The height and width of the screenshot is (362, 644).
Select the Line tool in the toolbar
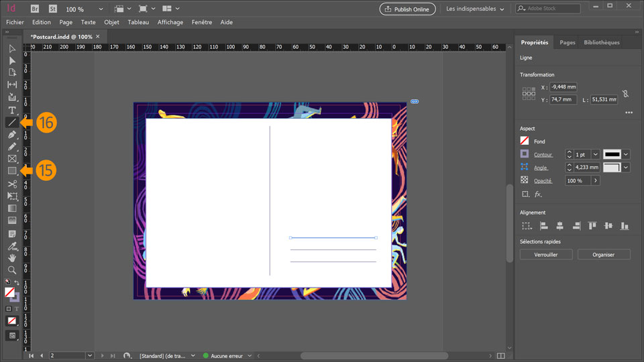[12, 123]
